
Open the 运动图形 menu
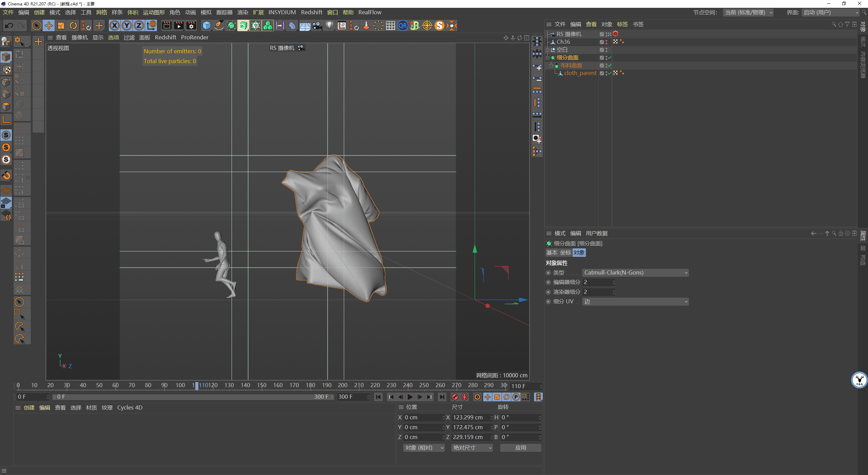(154, 12)
